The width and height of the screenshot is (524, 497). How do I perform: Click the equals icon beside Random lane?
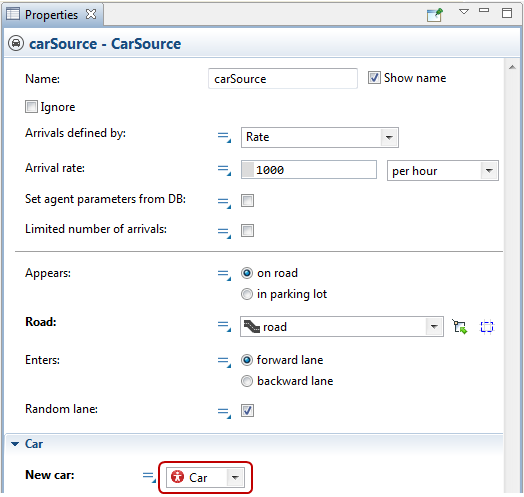coord(224,413)
